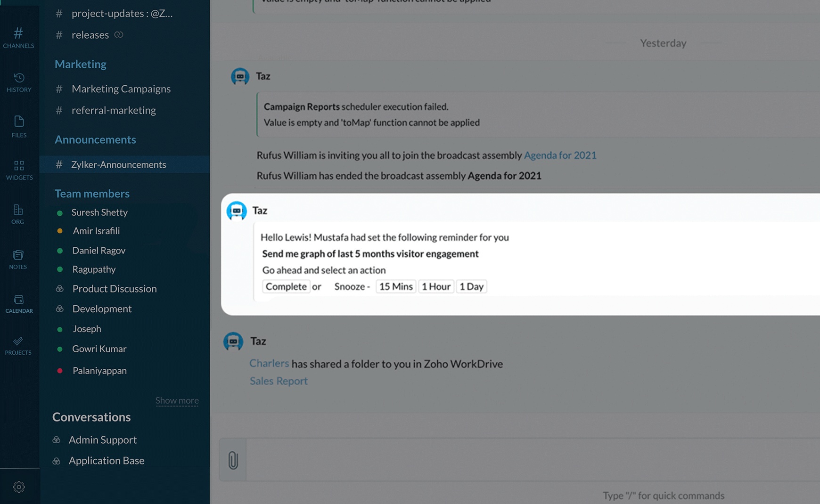The height and width of the screenshot is (504, 820).
Task: Click group icon beside Admin Support
Action: (57, 440)
